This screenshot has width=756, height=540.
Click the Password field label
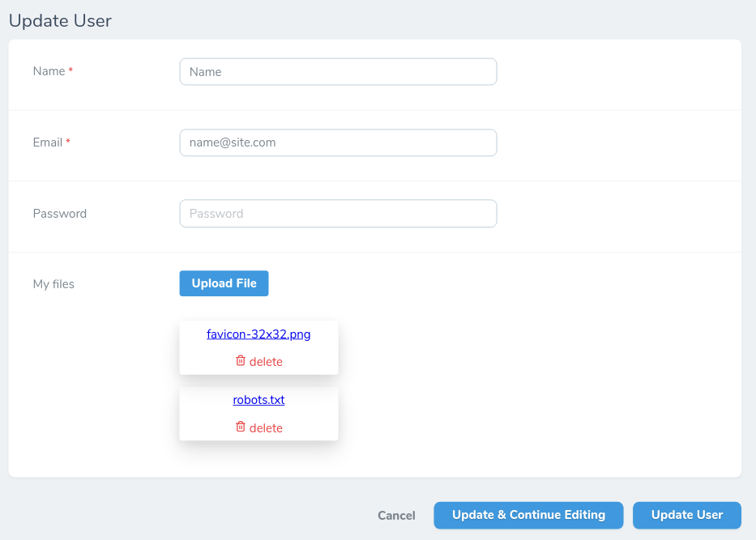coord(59,214)
